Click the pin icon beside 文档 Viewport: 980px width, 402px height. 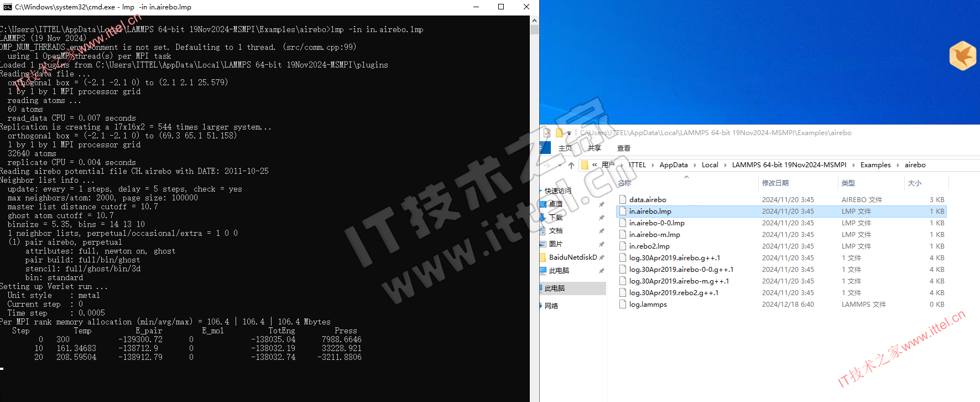[x=601, y=231]
